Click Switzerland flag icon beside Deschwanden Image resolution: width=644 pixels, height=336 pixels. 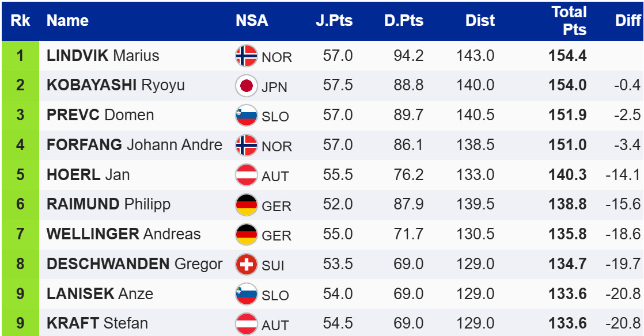point(247,265)
